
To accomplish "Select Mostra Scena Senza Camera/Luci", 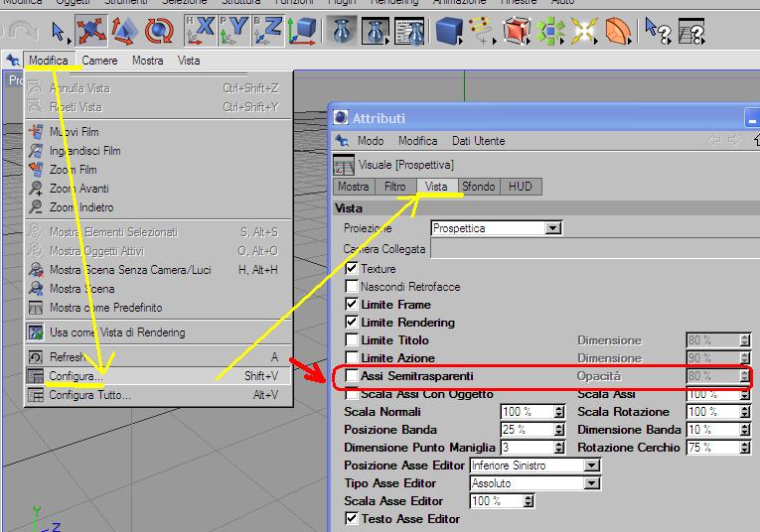I will 159,270.
